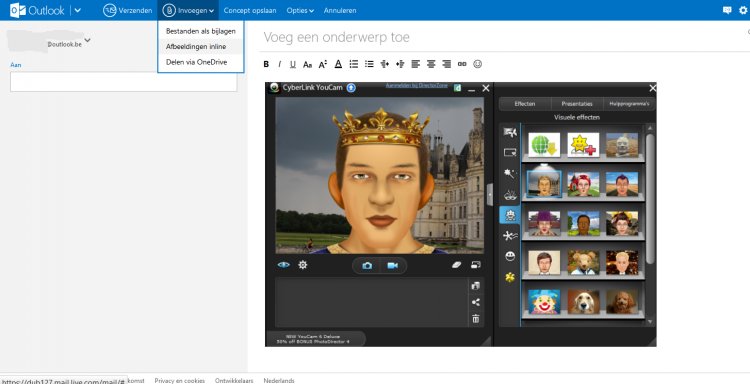Toggle underline formatting
750x384 pixels.
(293, 64)
